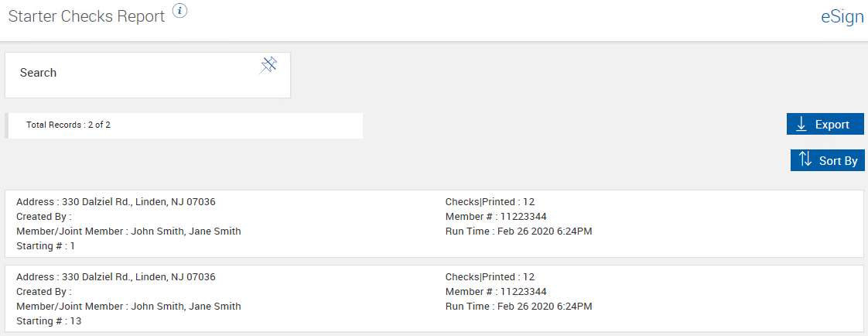Open the eSign link

pyautogui.click(x=842, y=17)
